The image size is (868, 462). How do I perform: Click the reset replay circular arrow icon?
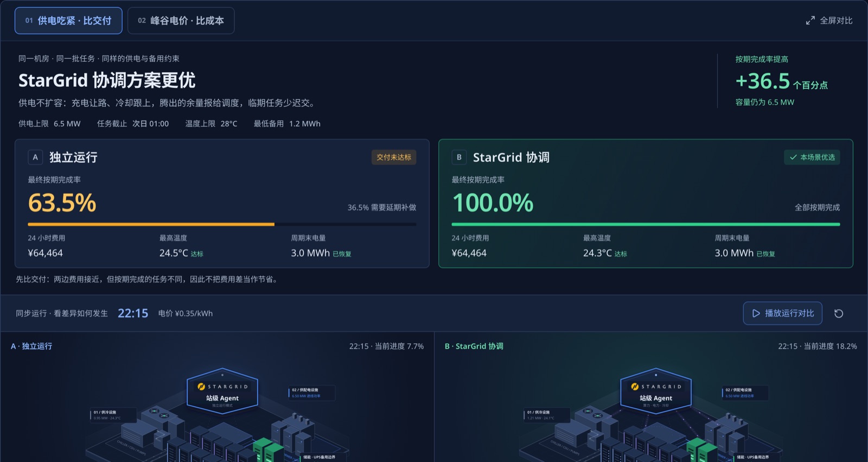coord(839,313)
